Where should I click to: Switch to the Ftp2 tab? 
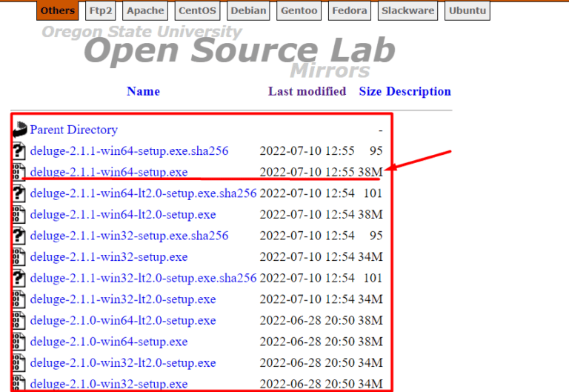tap(101, 10)
